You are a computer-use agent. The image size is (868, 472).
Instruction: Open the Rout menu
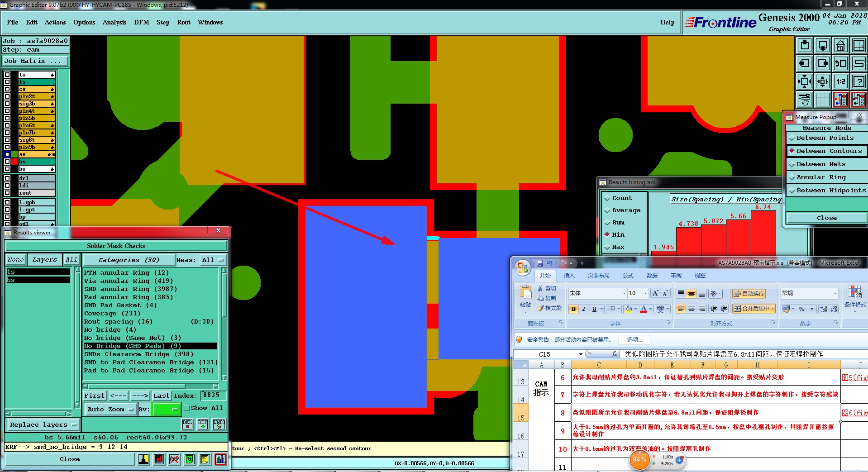(x=184, y=22)
